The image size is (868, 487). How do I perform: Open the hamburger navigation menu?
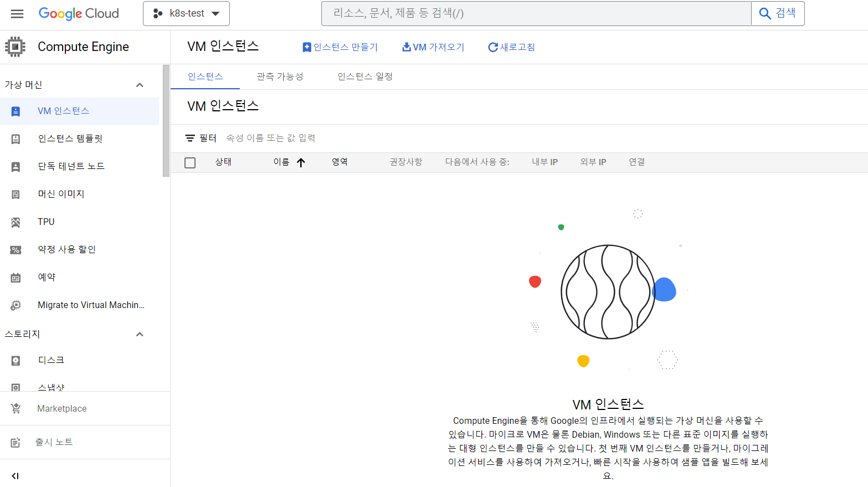17,14
